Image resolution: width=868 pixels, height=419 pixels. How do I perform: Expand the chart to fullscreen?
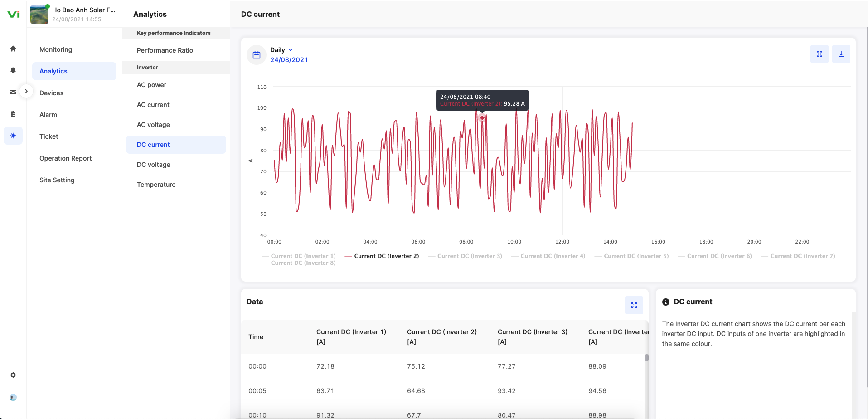819,54
